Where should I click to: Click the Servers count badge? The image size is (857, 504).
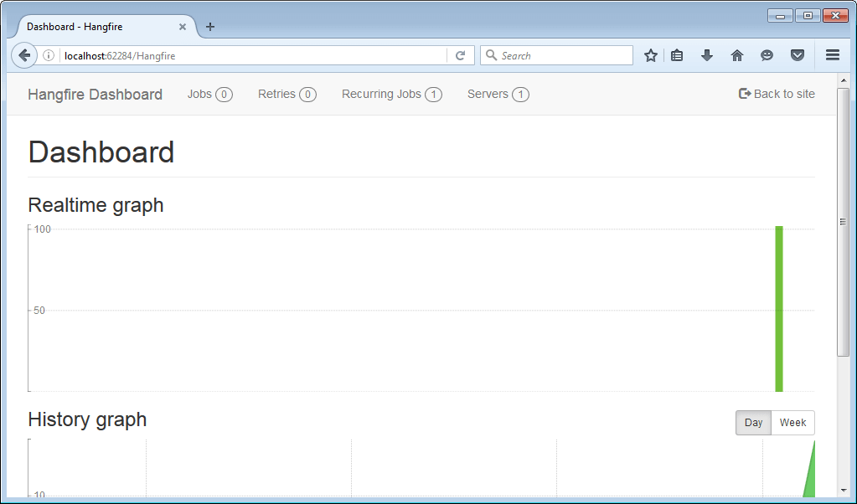[x=520, y=95]
